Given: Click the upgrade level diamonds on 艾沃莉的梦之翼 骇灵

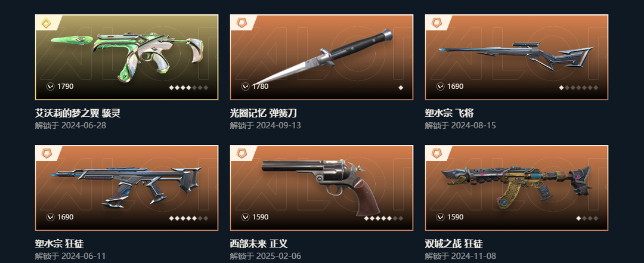Looking at the screenshot, I should (x=188, y=88).
